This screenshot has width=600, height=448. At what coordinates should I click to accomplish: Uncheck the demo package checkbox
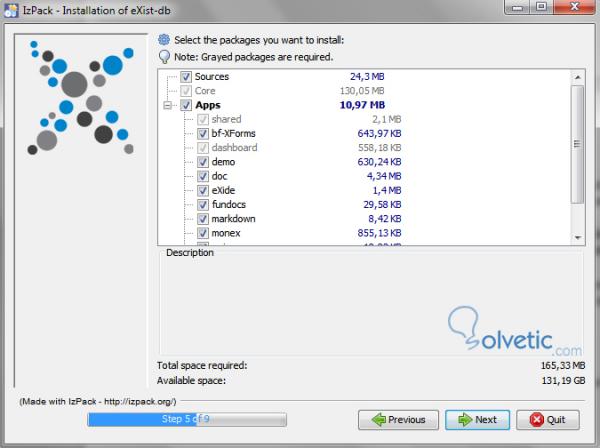[x=203, y=162]
